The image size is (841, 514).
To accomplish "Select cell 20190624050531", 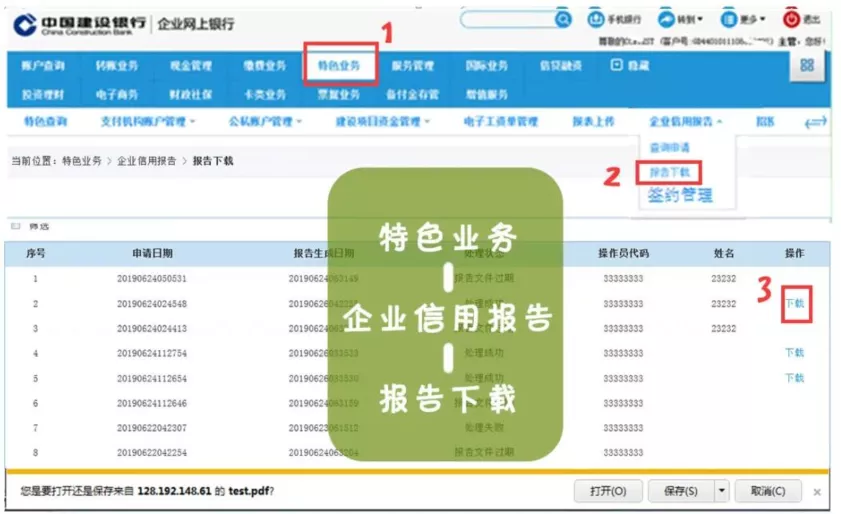I will point(152,278).
